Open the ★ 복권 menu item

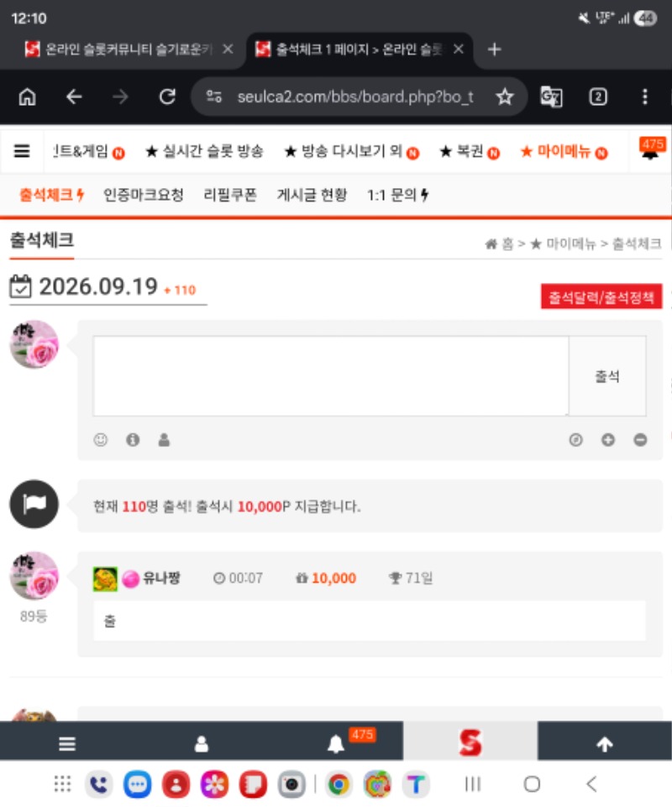point(469,151)
